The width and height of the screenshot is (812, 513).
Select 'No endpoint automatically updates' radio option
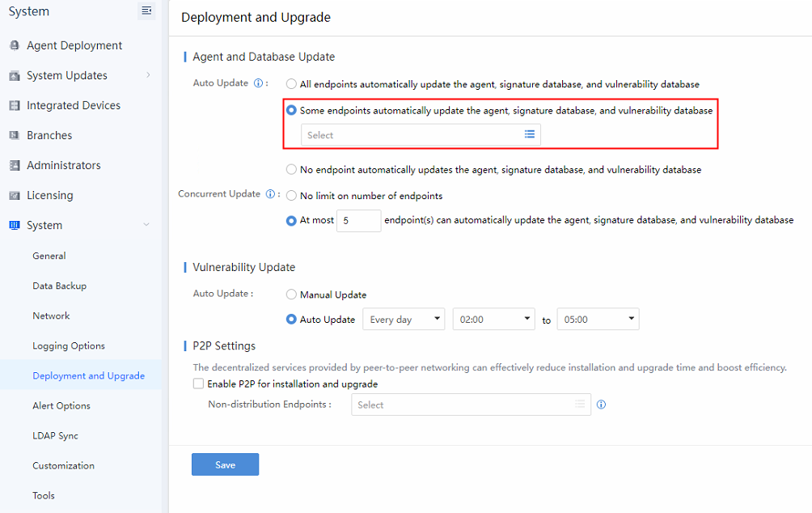point(291,170)
